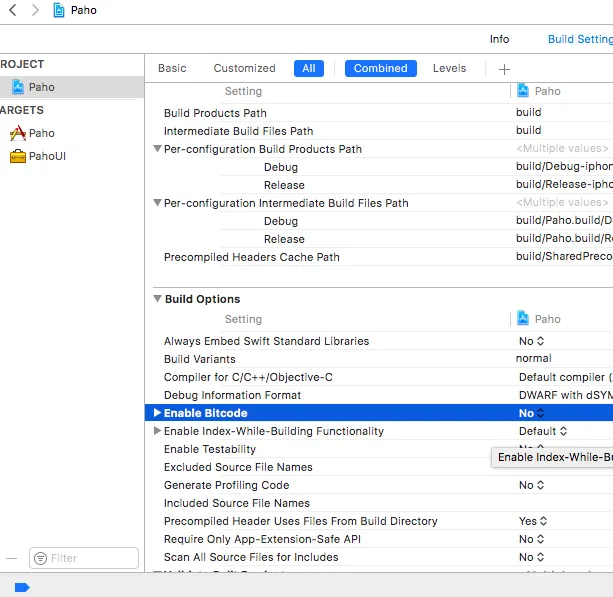
Task: Click the blue breakpoint tag icon
Action: (x=22, y=587)
